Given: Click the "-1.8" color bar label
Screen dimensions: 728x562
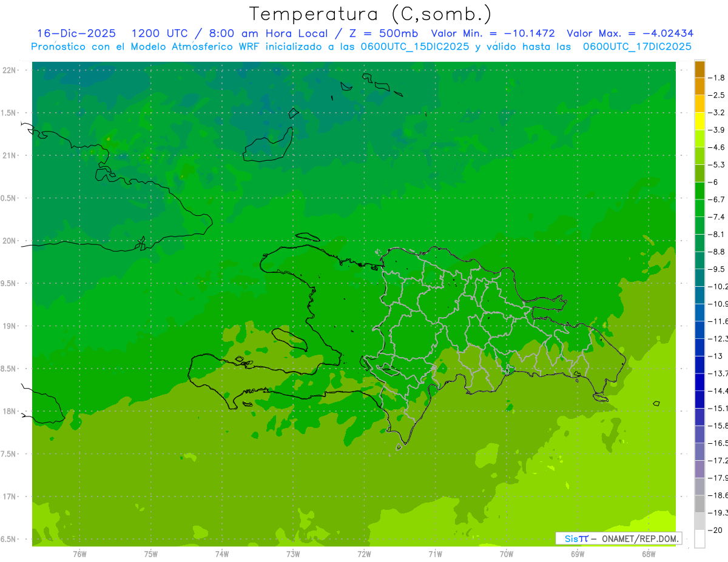Looking at the screenshot, I should [x=717, y=78].
